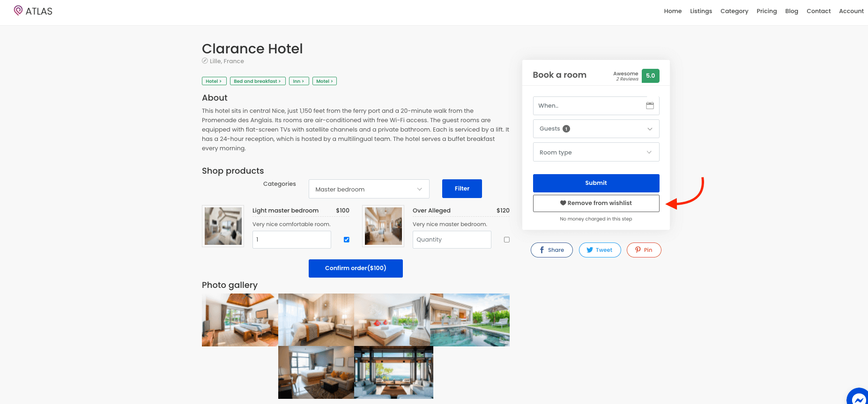
Task: Click the When date input field
Action: 596,106
